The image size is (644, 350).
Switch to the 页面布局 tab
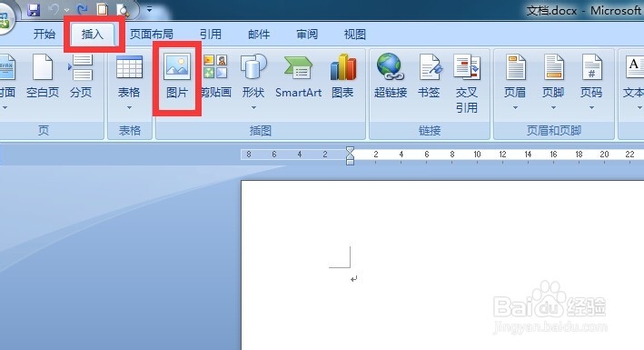click(x=152, y=35)
